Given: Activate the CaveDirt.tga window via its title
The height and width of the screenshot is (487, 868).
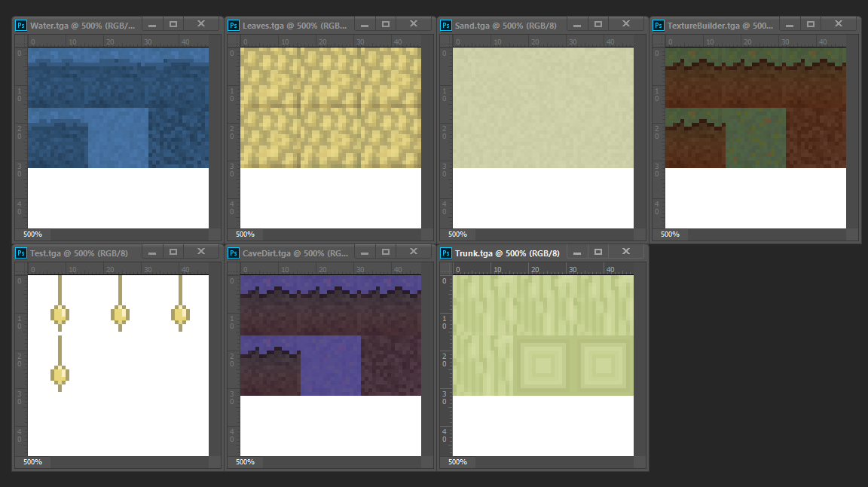Looking at the screenshot, I should tap(295, 253).
